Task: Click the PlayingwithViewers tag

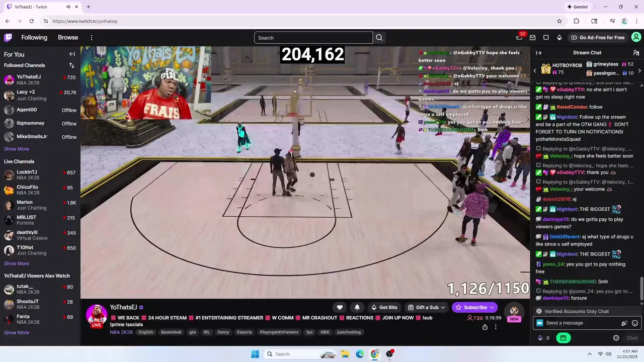Action: click(x=279, y=332)
